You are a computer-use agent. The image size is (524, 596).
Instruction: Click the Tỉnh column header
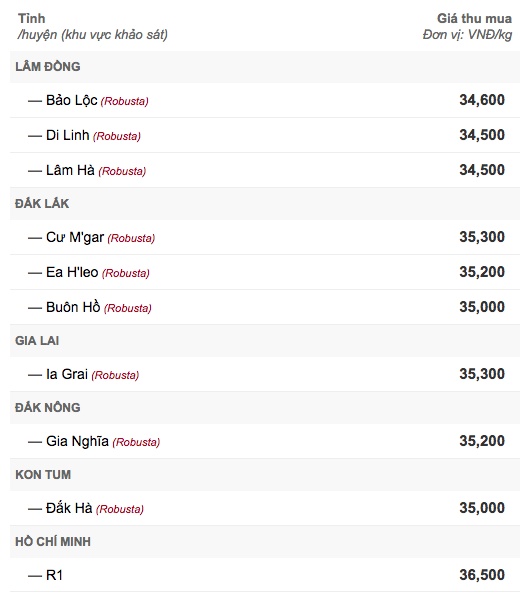32,18
